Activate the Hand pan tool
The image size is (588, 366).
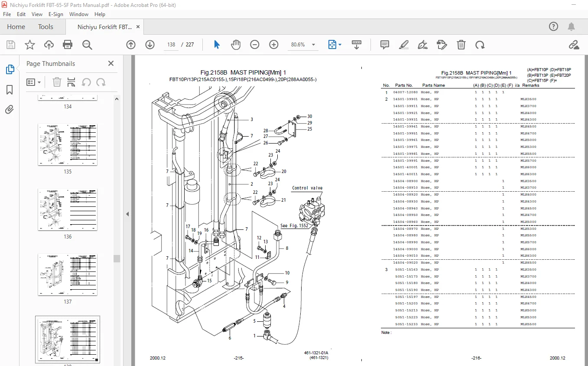(x=236, y=45)
